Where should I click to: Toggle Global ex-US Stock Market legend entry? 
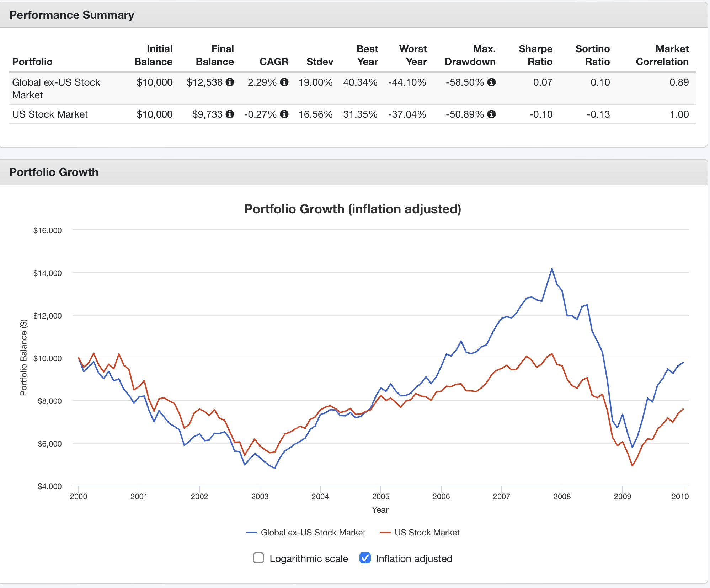click(x=313, y=532)
